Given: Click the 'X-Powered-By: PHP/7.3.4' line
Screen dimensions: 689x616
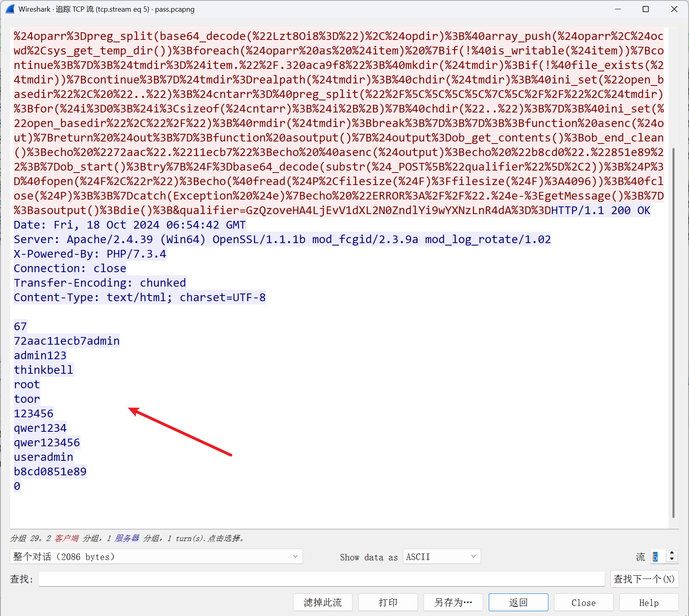Looking at the screenshot, I should pyautogui.click(x=90, y=254).
